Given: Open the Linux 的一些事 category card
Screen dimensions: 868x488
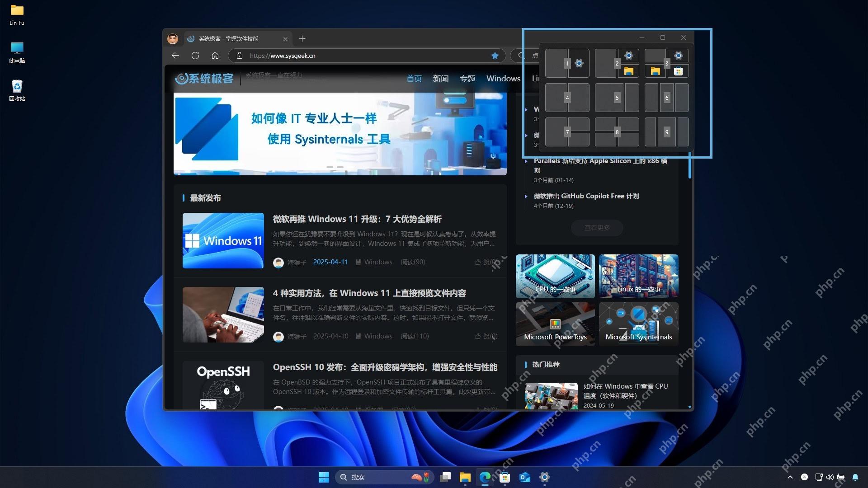Looking at the screenshot, I should point(638,276).
